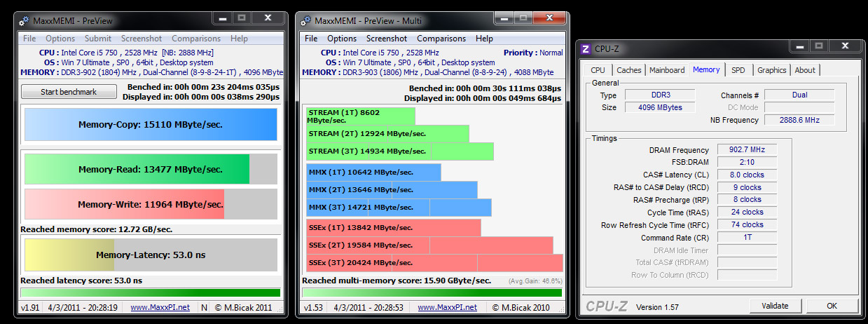Open Comparisons menu in MaxxMEM PreView window
This screenshot has width=868, height=324.
point(196,39)
